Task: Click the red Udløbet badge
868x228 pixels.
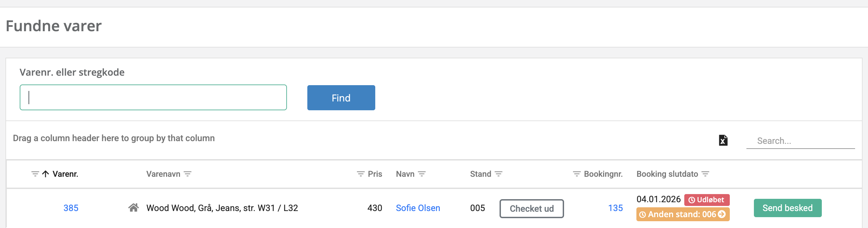Action: (x=706, y=200)
